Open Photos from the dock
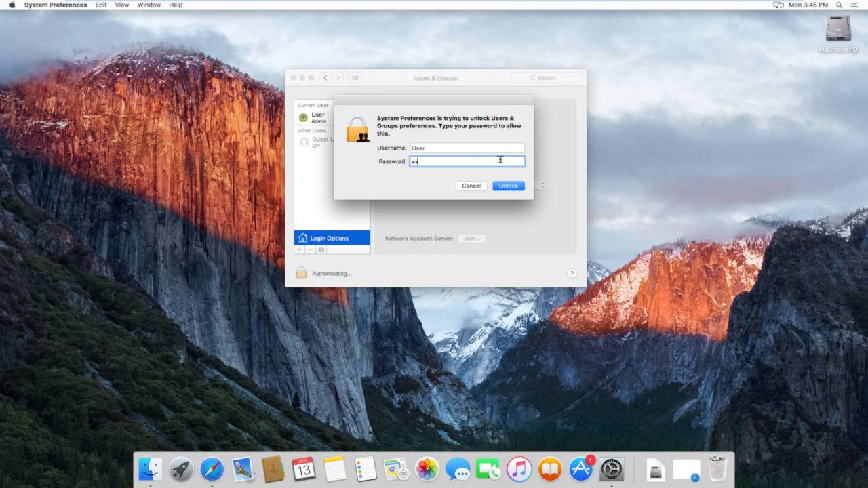The height and width of the screenshot is (488, 868). [427, 469]
